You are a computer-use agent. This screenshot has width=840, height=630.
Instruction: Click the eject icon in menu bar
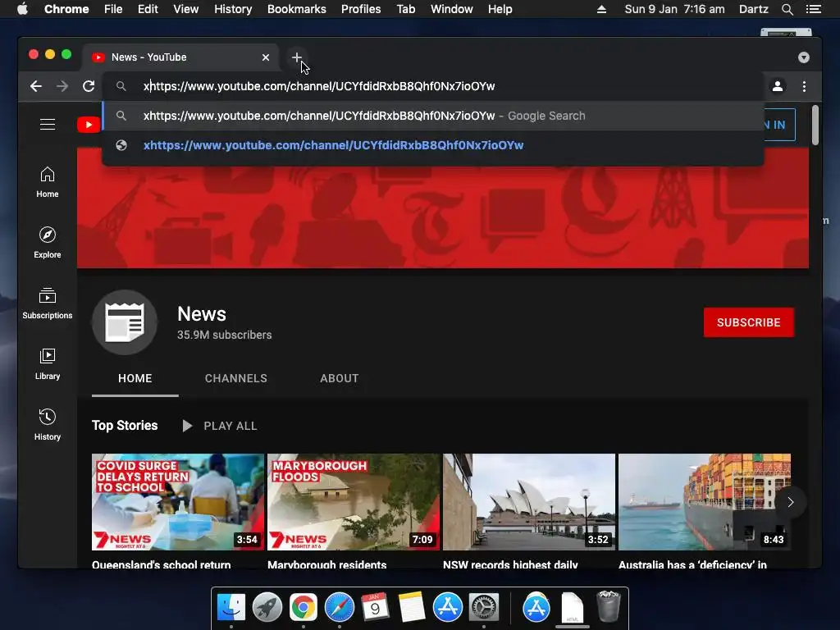[601, 9]
